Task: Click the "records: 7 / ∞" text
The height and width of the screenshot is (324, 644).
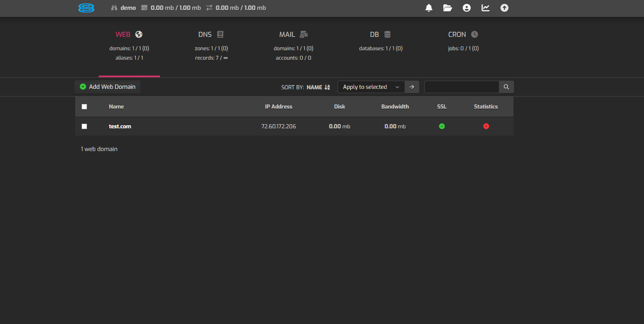Action: [x=211, y=58]
